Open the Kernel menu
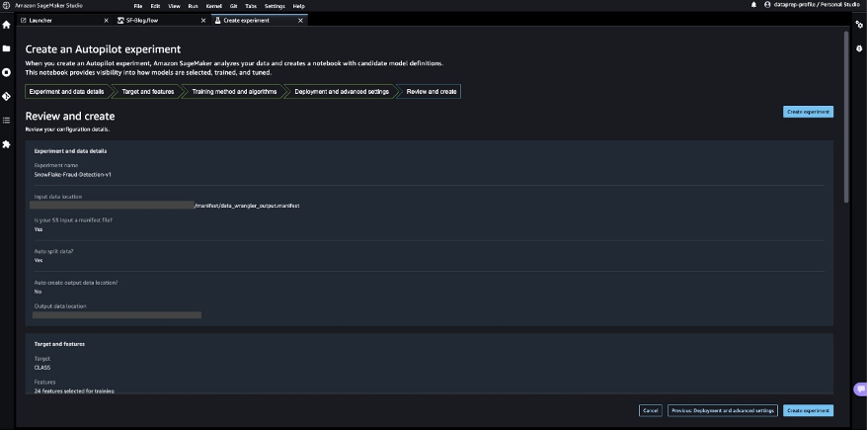Image resolution: width=868 pixels, height=430 pixels. click(213, 6)
